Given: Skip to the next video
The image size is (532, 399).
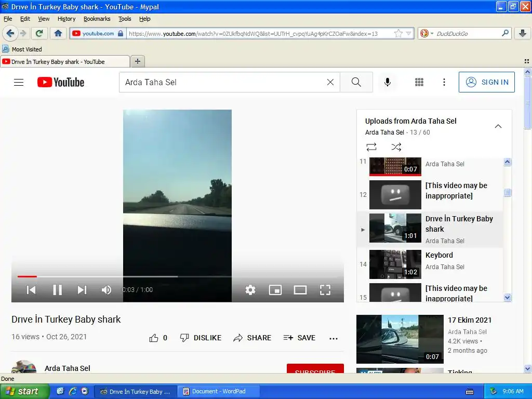Looking at the screenshot, I should tap(82, 290).
